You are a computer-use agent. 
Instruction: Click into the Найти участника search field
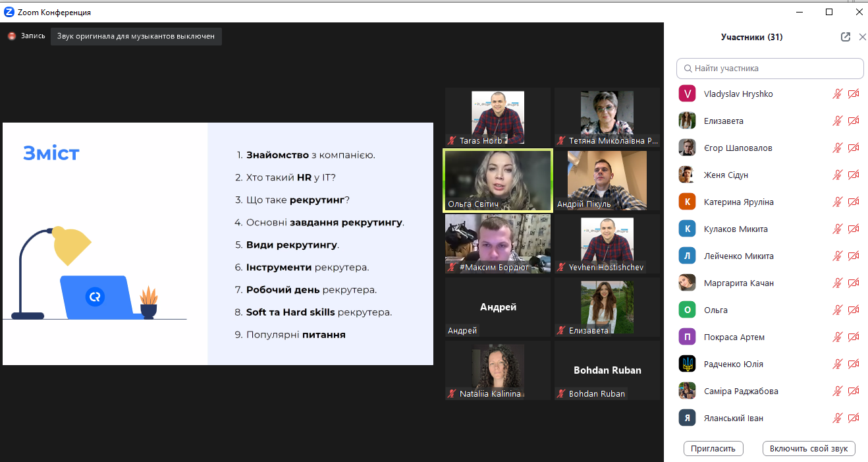pyautogui.click(x=770, y=68)
